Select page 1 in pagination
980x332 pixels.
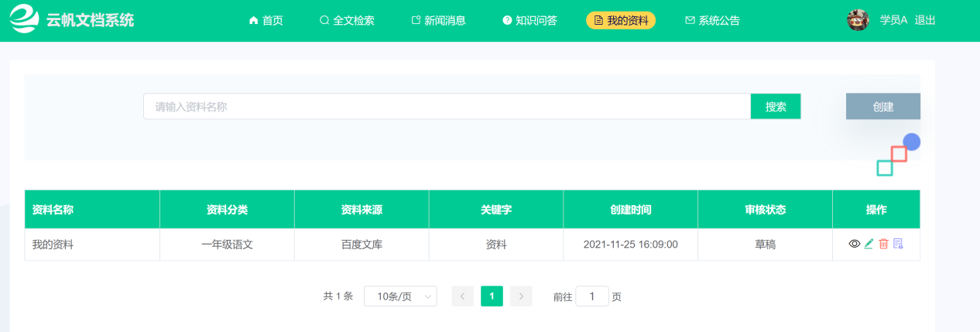click(x=492, y=296)
